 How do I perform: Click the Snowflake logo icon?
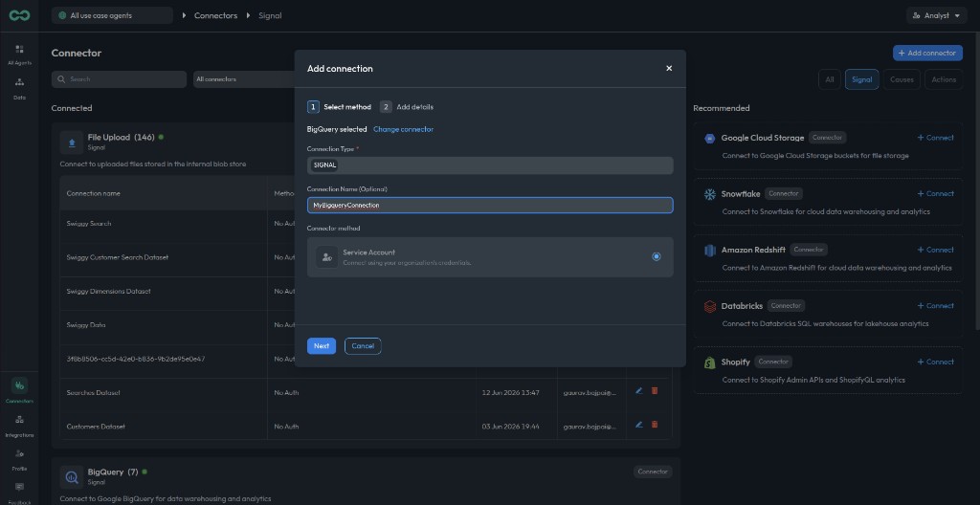[709, 194]
